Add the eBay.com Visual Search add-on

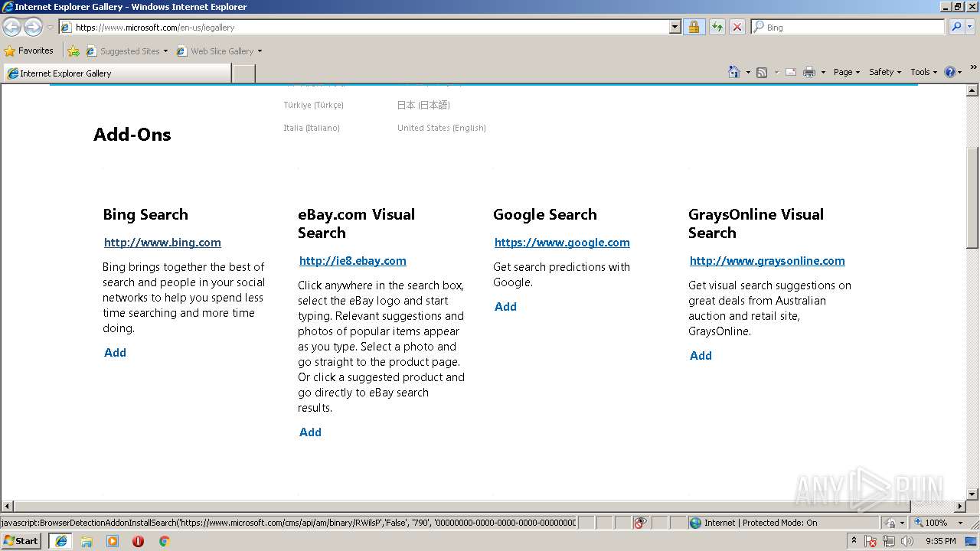tap(310, 432)
